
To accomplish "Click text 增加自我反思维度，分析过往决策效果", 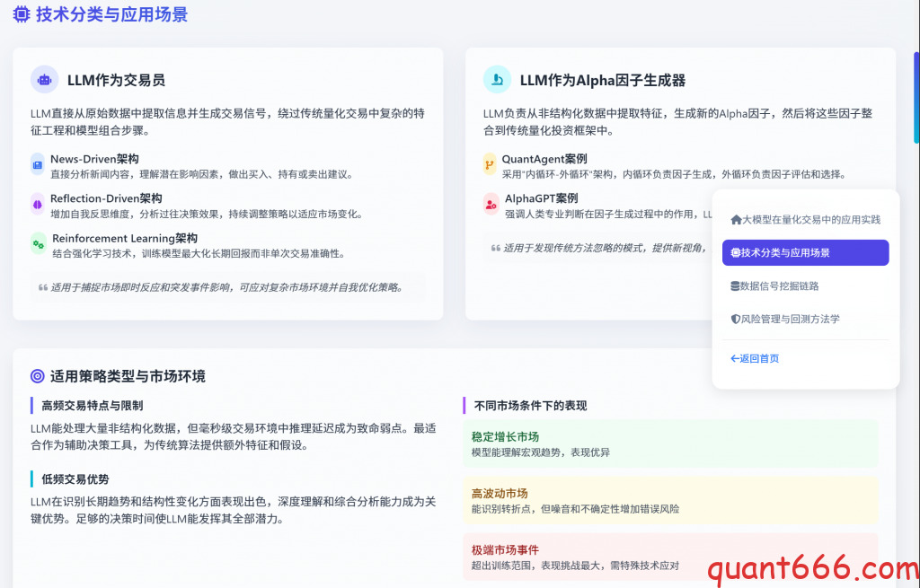I will point(135,214).
